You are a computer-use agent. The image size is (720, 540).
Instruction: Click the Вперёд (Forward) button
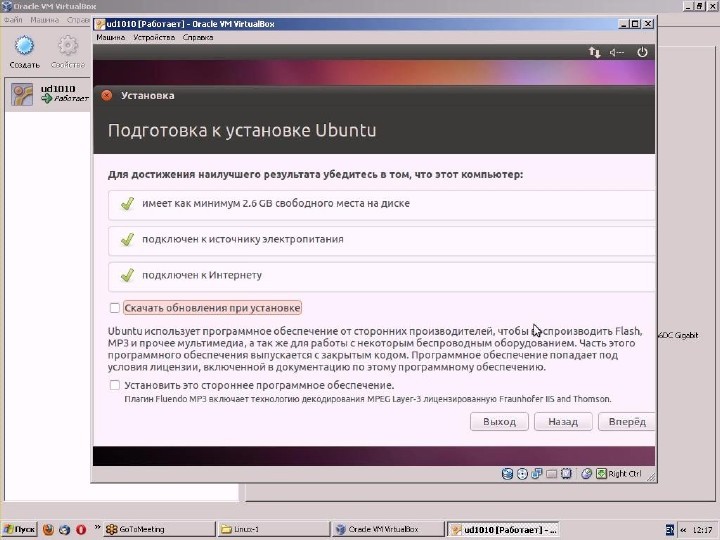[x=626, y=422]
